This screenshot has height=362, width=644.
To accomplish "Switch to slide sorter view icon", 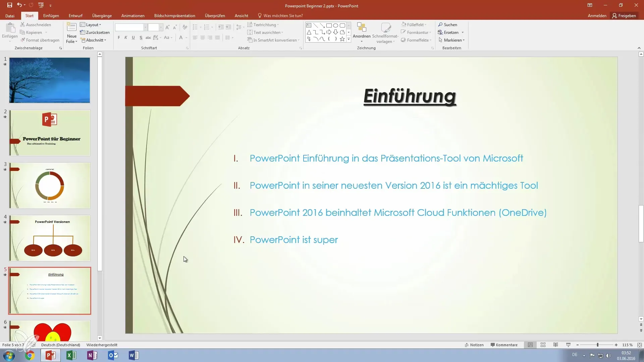I will [x=543, y=345].
